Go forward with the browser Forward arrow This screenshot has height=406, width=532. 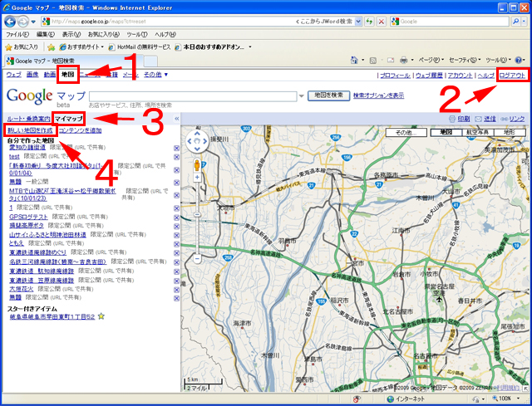coord(23,22)
